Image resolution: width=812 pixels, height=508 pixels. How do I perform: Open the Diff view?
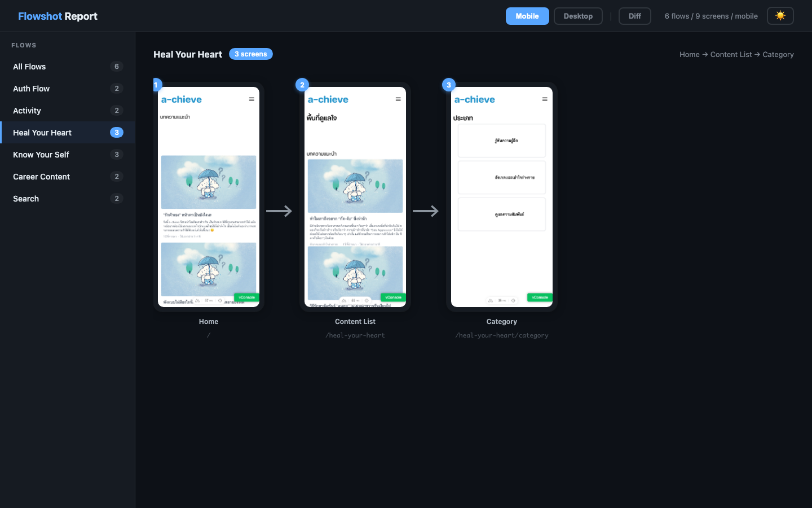pyautogui.click(x=635, y=16)
